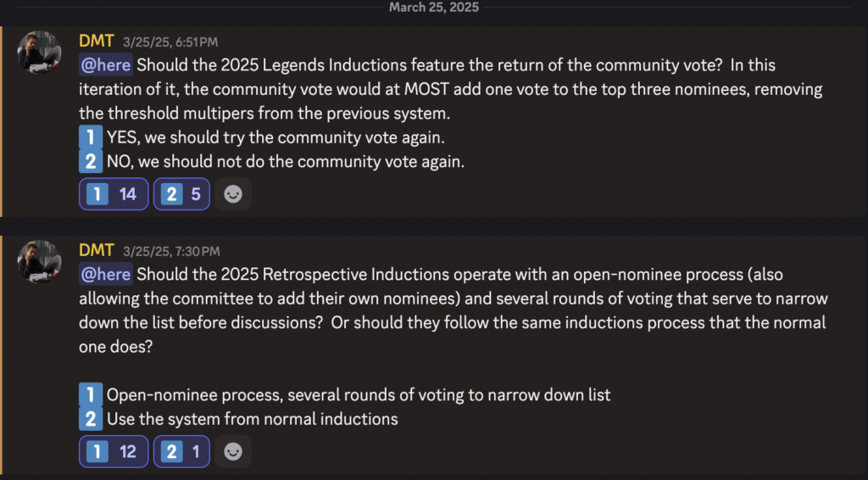Click the DMT username on the 7:30 PM message
The height and width of the screenshot is (480, 868).
[x=97, y=250]
